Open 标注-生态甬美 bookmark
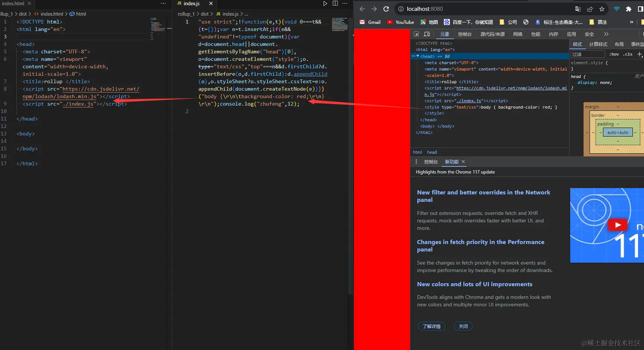The width and height of the screenshot is (644, 350). pos(559,22)
